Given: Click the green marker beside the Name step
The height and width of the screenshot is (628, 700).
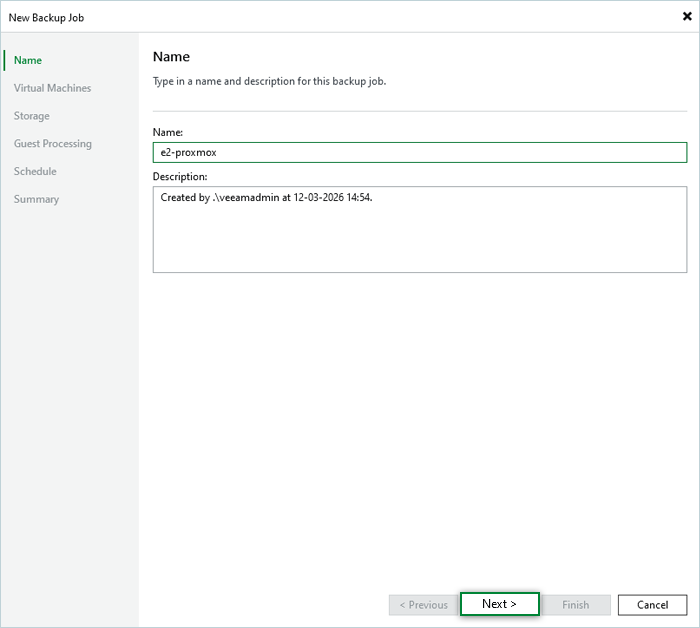Looking at the screenshot, I should tap(4, 60).
